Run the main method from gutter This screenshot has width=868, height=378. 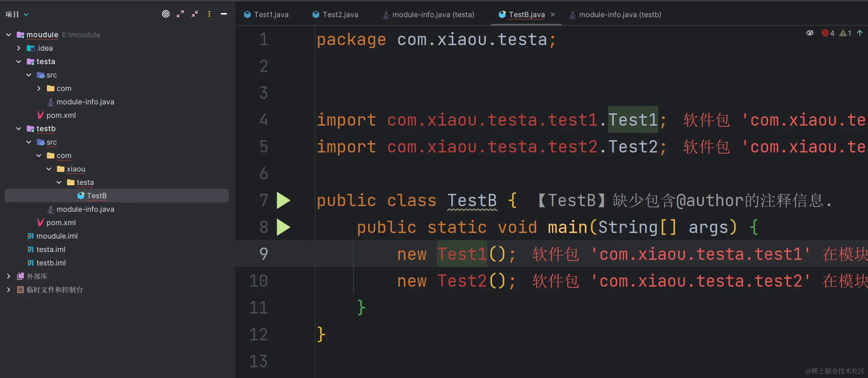[x=283, y=227]
